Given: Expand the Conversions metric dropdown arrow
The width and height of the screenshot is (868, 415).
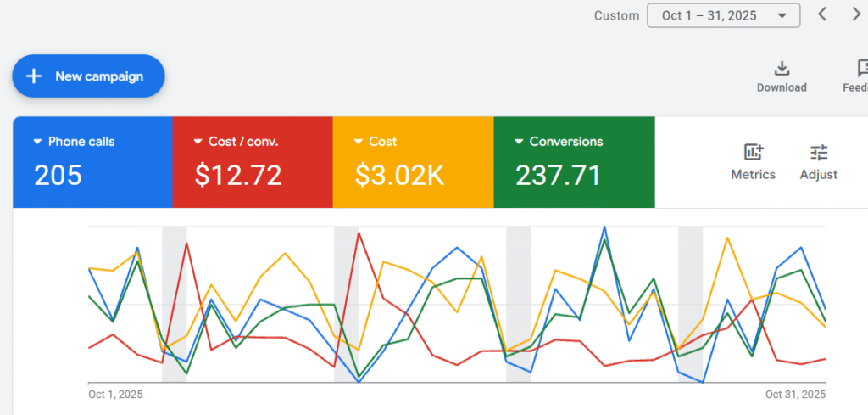Looking at the screenshot, I should click(519, 142).
